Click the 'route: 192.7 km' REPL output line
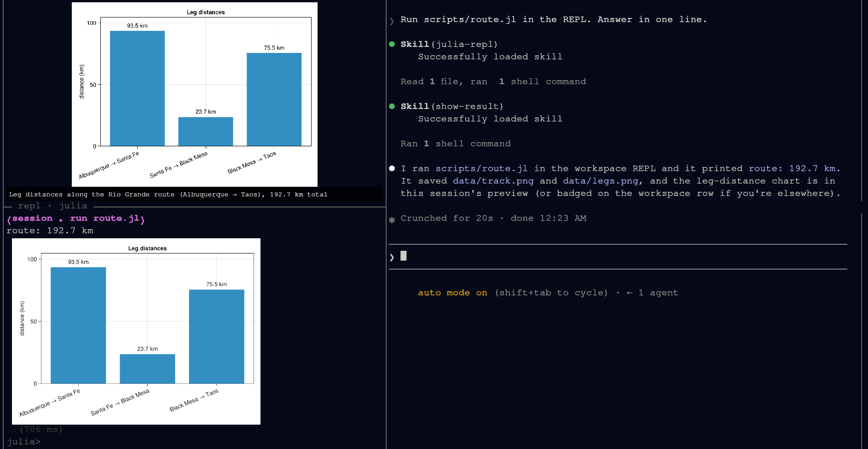Screen dimensions: 868x449 coord(50,230)
